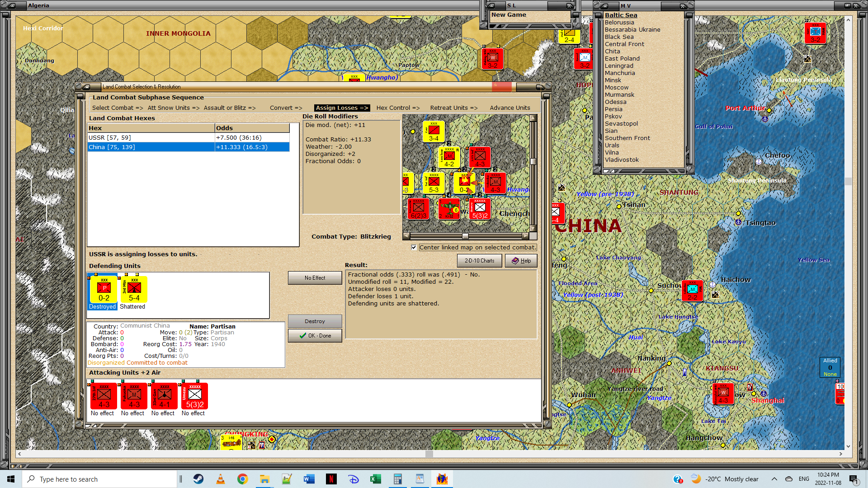Open Steam from the taskbar
The width and height of the screenshot is (868, 488).
tap(198, 479)
